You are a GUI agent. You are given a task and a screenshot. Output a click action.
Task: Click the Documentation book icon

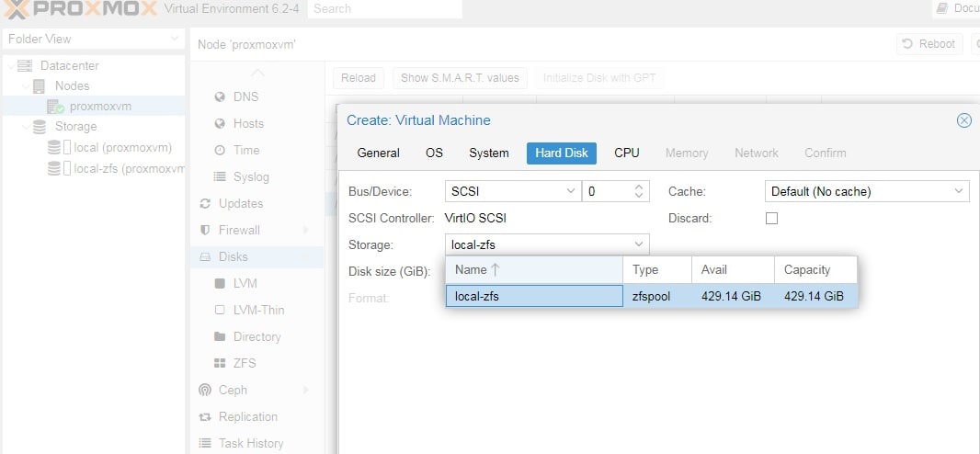pos(942,9)
